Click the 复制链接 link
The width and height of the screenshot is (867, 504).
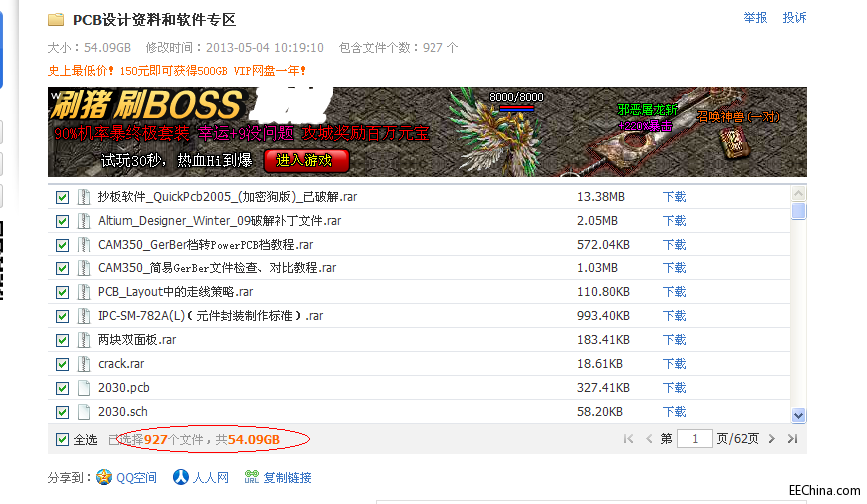[287, 477]
